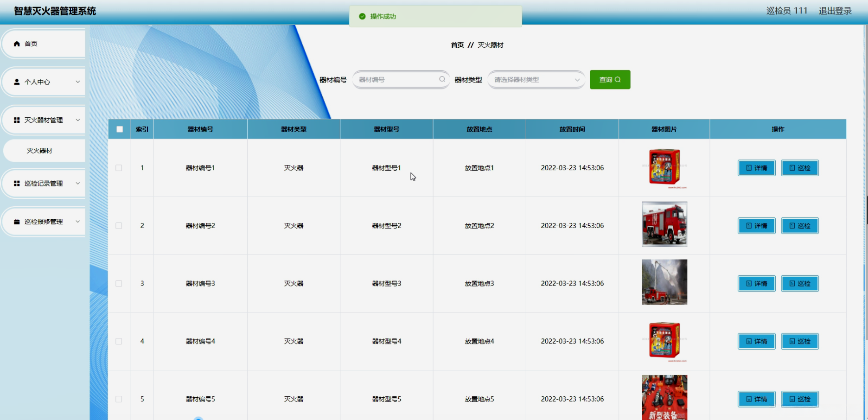Focus the 器材编号 search input
The width and height of the screenshot is (868, 420).
[401, 80]
